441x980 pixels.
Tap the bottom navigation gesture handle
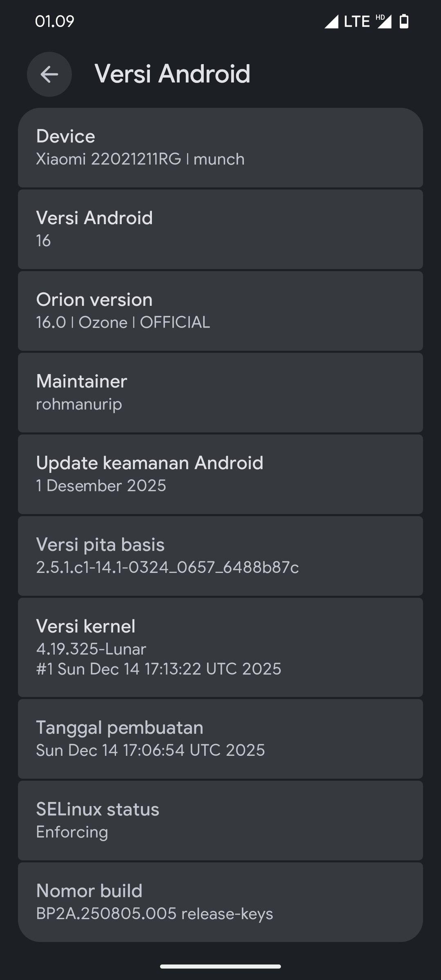(x=220, y=966)
